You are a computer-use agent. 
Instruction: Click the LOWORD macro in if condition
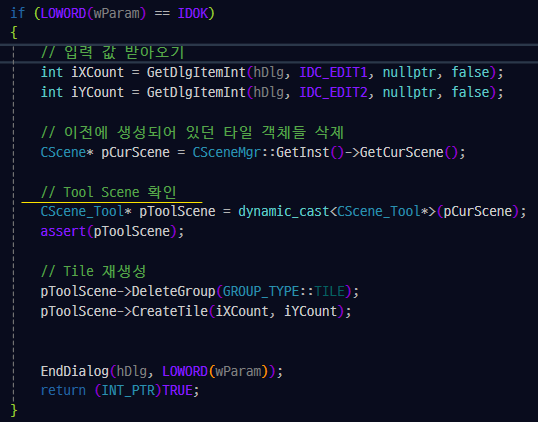point(63,13)
